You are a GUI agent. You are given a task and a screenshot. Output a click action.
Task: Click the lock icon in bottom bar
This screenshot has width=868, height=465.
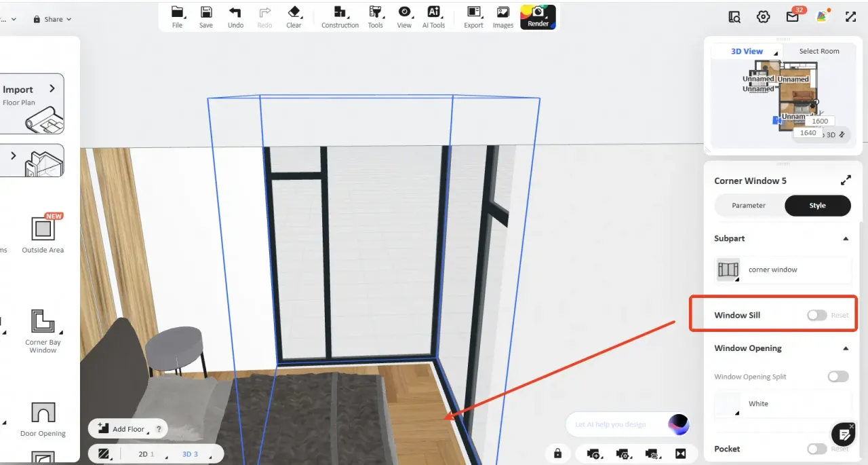click(557, 453)
